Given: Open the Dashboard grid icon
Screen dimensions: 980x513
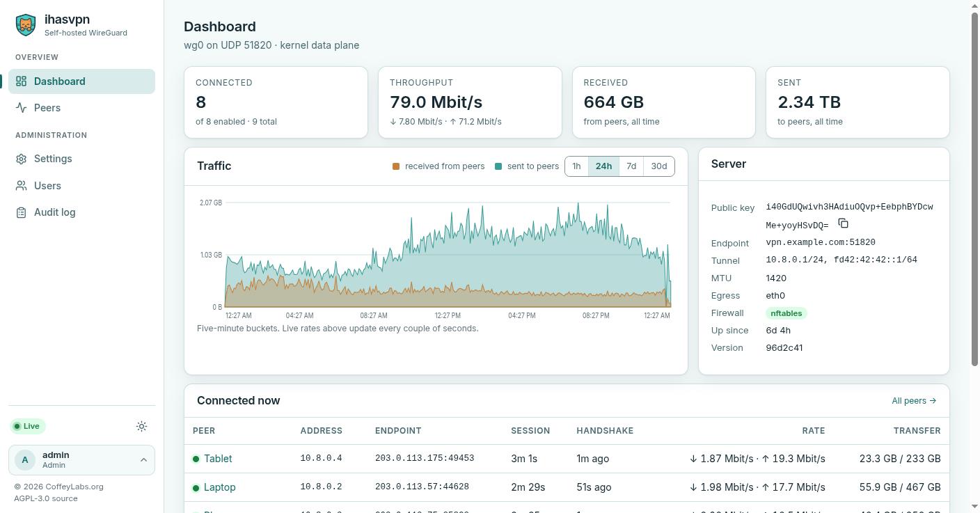Looking at the screenshot, I should coord(22,81).
